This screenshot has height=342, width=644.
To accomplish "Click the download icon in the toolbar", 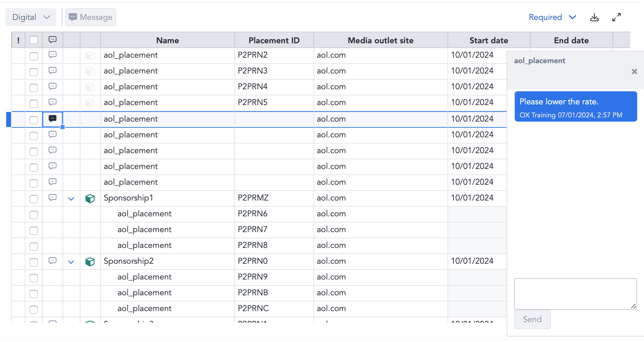I will coord(594,18).
